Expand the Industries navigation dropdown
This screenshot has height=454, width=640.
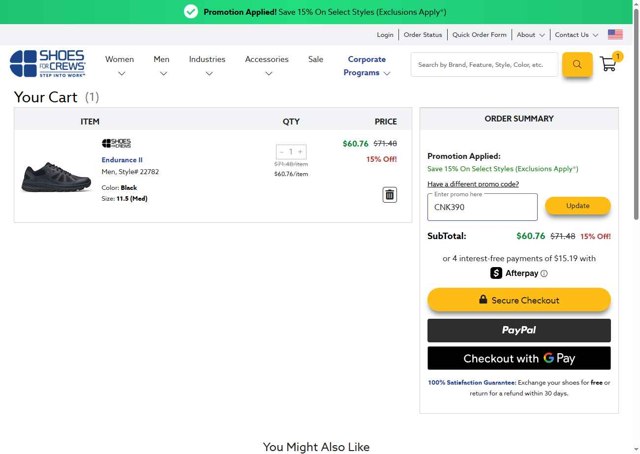click(x=207, y=65)
